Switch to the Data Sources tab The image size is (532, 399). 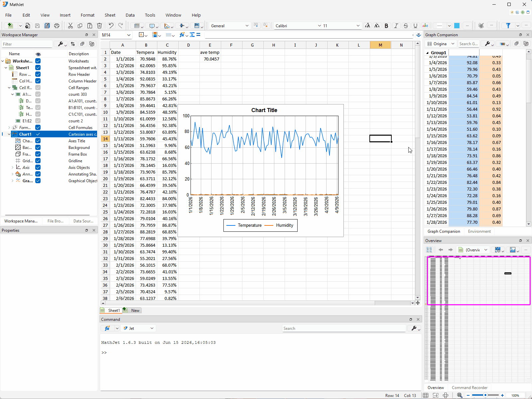click(83, 221)
